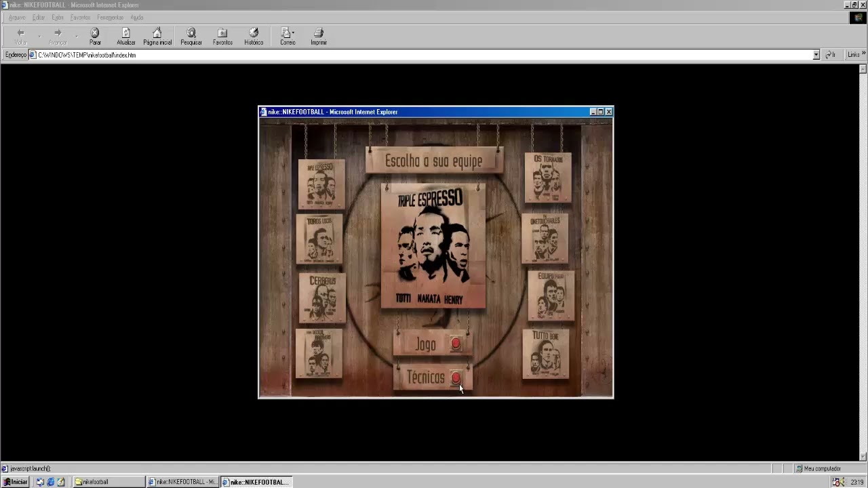Launch Internet Explorer from quick launch
The height and width of the screenshot is (488, 868).
(51, 482)
